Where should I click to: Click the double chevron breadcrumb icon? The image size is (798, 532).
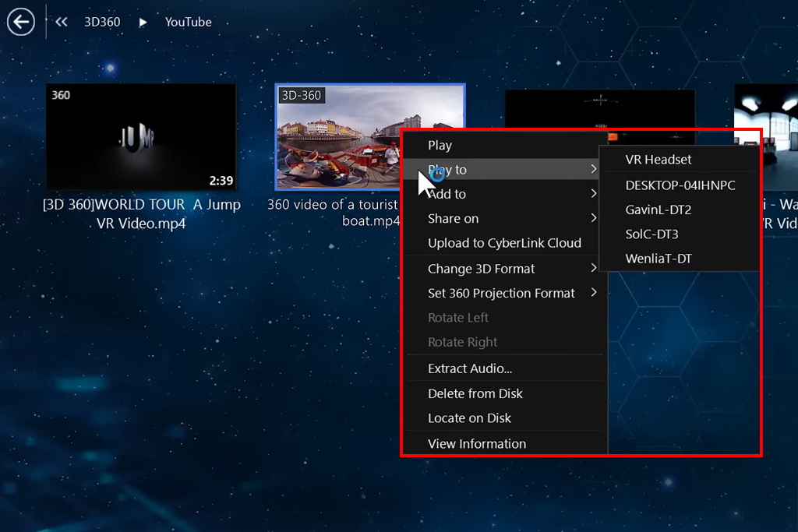coord(62,22)
